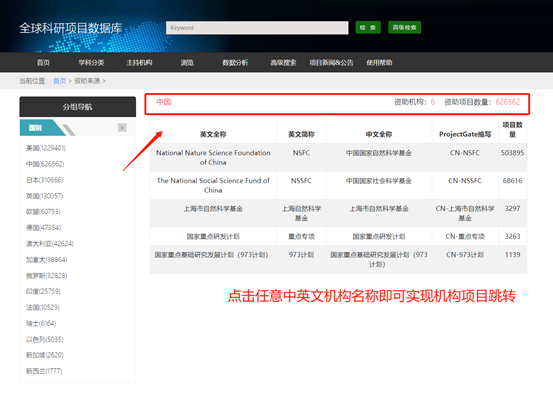Click project count 68616
The width and height of the screenshot is (553, 397).
click(x=512, y=181)
